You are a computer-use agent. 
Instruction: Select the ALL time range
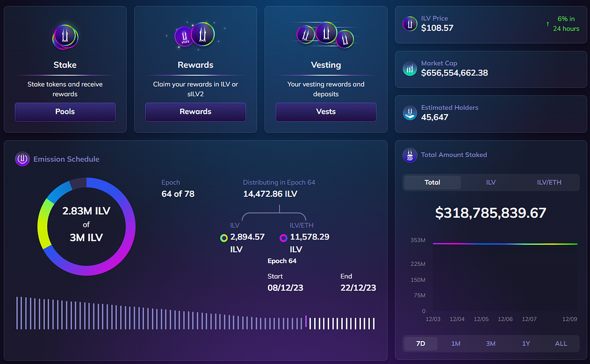561,343
